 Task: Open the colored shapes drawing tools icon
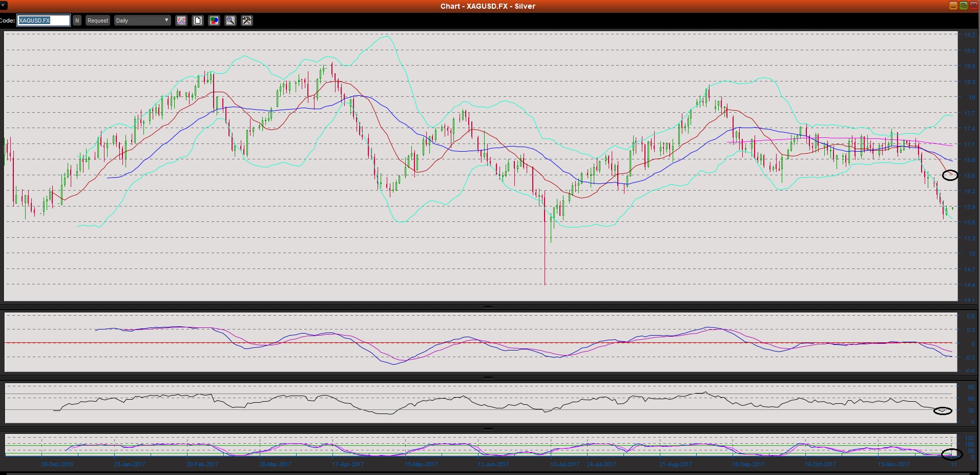pyautogui.click(x=214, y=20)
